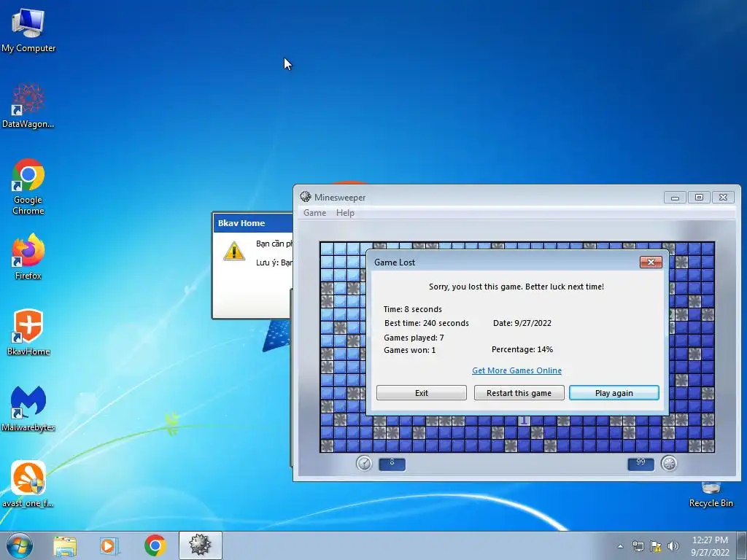
Task: Maximize the Minesweeper window
Action: [x=699, y=197]
